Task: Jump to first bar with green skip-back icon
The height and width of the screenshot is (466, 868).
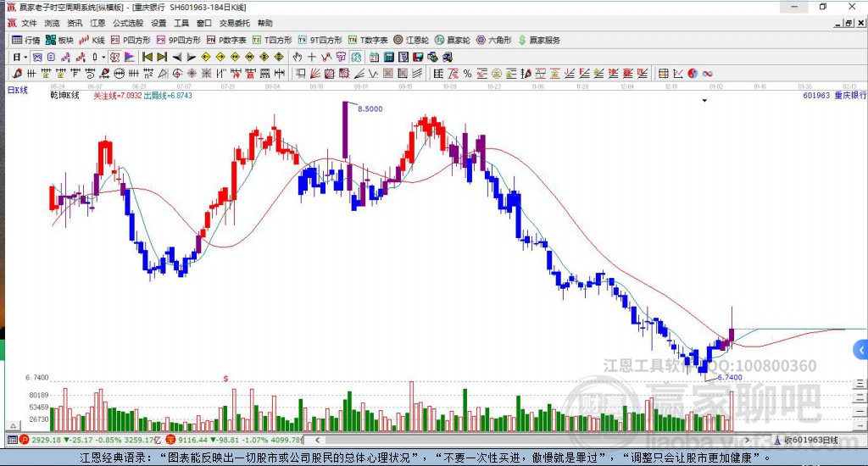Action: 147,57
